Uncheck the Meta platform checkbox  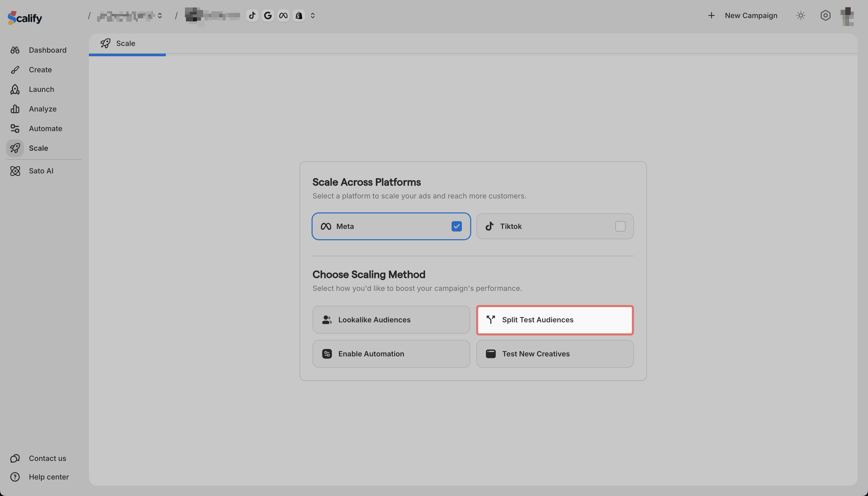456,227
